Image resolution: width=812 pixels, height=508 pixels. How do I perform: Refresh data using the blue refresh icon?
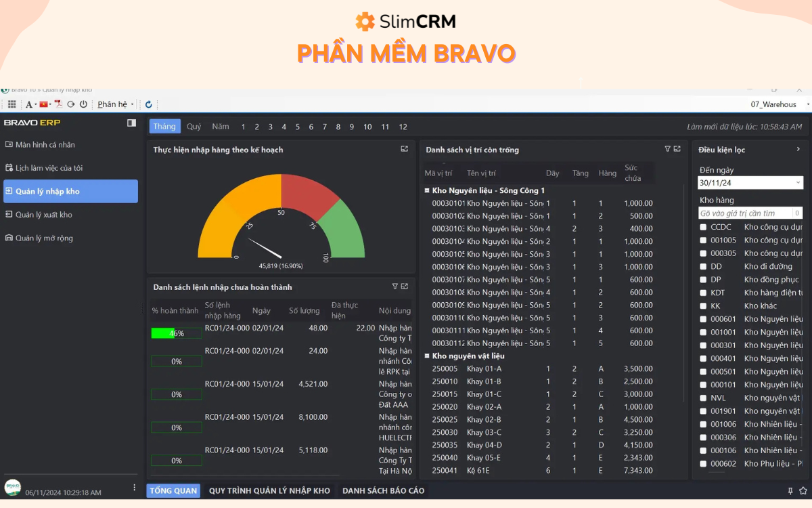coord(148,104)
